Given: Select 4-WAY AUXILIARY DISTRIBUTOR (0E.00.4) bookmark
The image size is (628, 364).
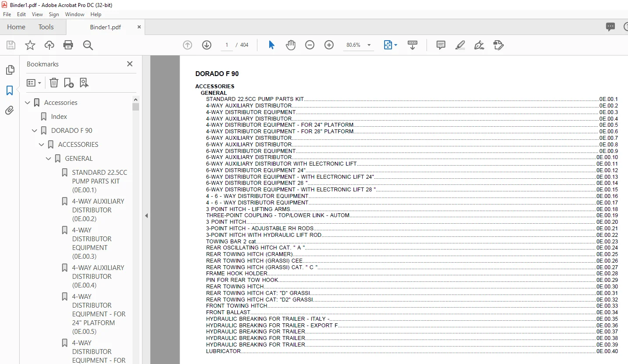Looking at the screenshot, I should [98, 277].
